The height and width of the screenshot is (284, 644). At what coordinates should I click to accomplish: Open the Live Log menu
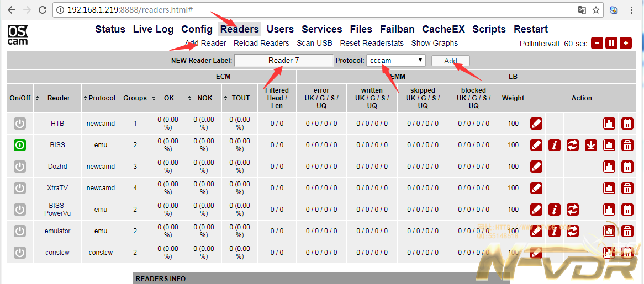tap(153, 29)
